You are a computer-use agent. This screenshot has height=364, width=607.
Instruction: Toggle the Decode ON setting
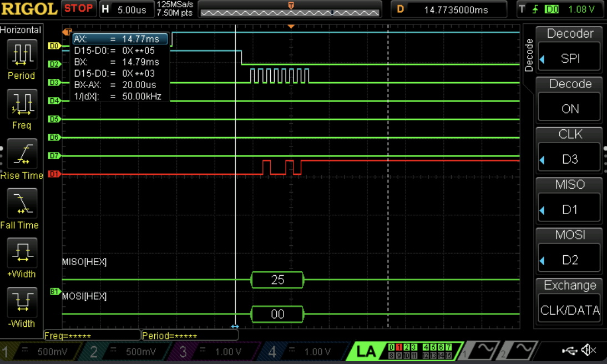[570, 100]
